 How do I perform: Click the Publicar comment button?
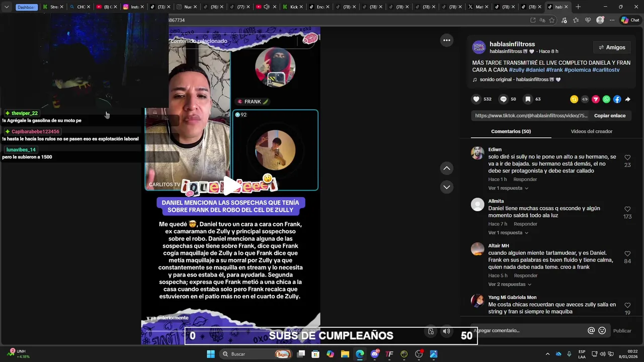tap(622, 330)
